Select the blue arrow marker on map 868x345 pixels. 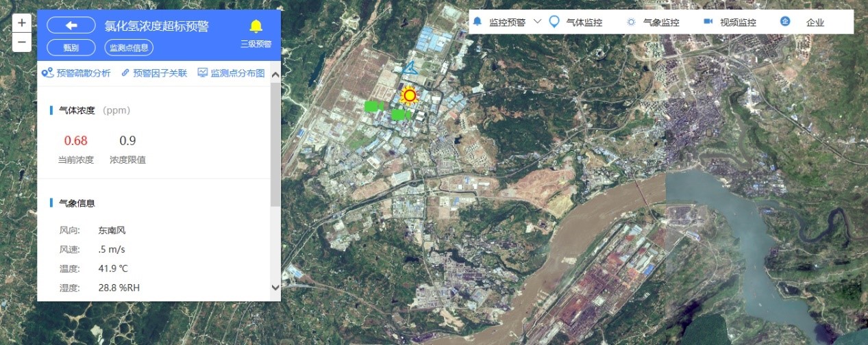[410, 68]
